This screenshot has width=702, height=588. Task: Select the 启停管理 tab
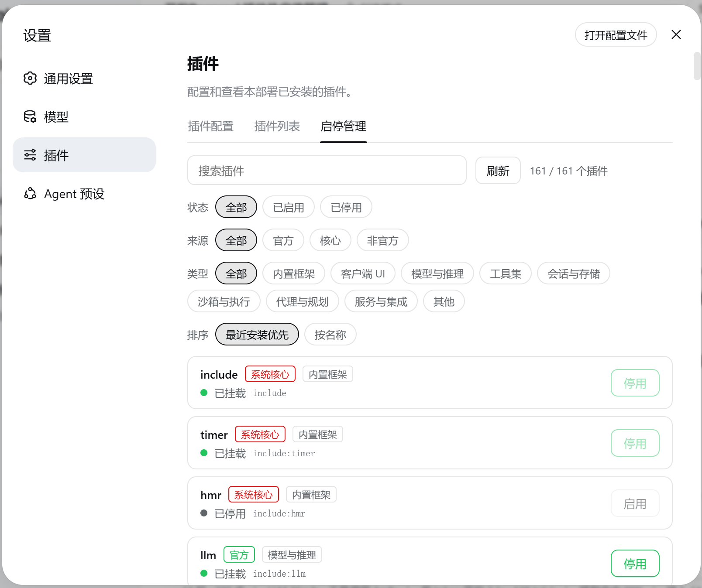(x=343, y=126)
